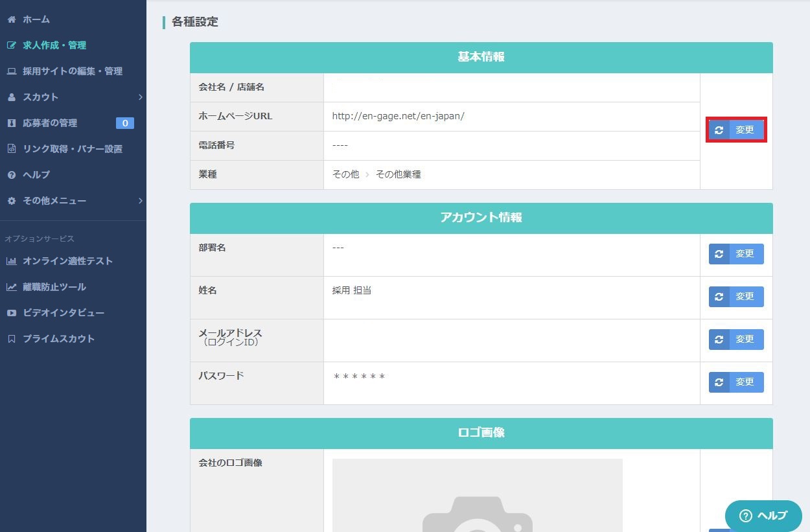810x532 pixels.
Task: Click the ホームページURL label
Action: pyautogui.click(x=235, y=117)
